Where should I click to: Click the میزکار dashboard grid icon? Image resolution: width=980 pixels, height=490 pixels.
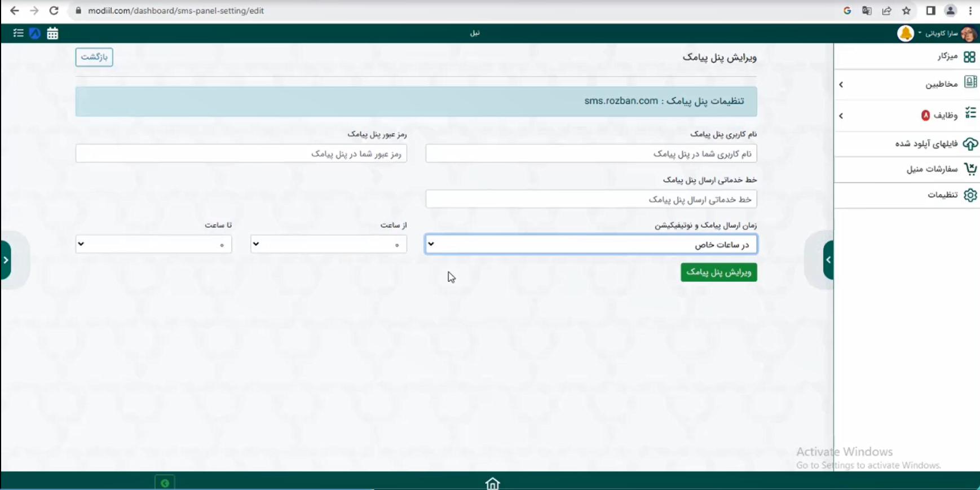point(969,57)
